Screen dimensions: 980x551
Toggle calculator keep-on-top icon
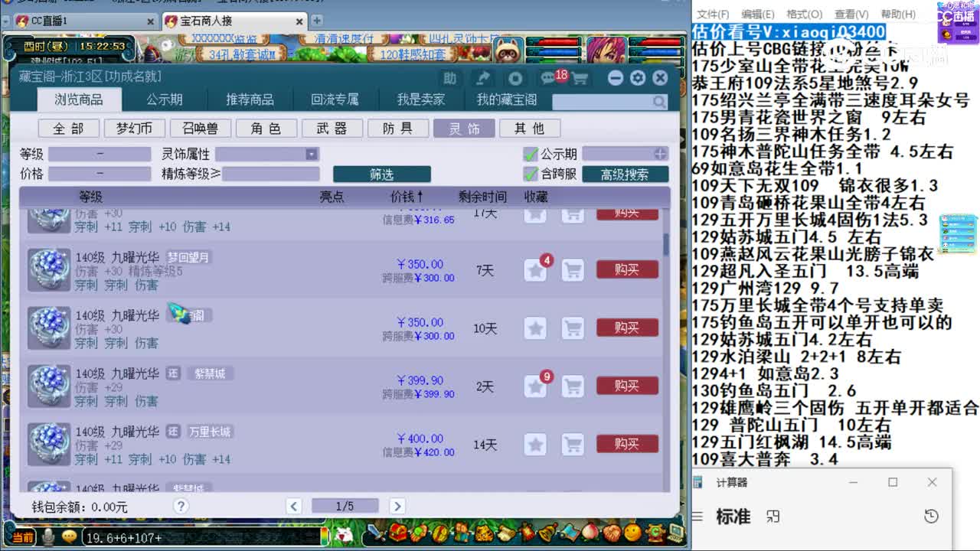(x=773, y=517)
